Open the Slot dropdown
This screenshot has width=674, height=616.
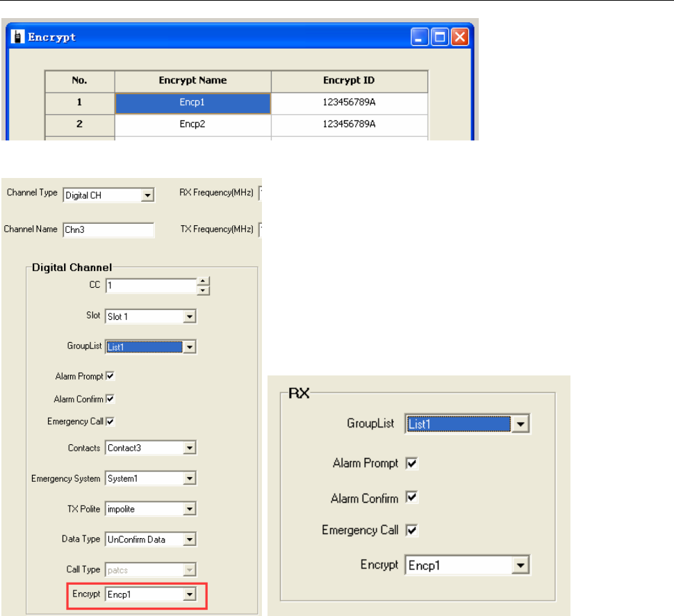tap(190, 316)
